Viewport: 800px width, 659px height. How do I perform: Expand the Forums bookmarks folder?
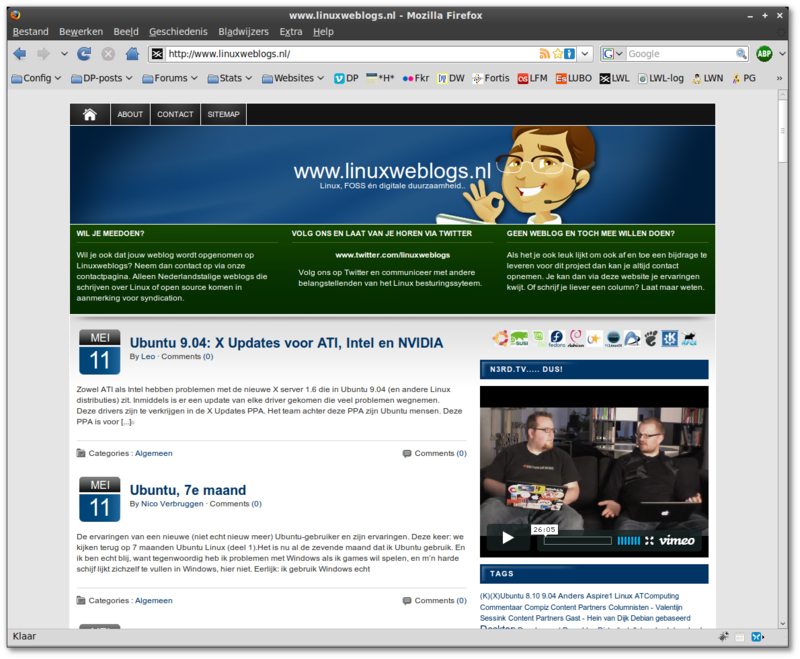[x=170, y=78]
